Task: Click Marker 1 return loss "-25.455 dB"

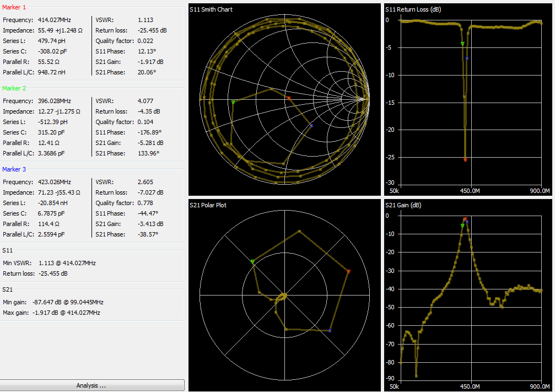Action: click(x=152, y=30)
